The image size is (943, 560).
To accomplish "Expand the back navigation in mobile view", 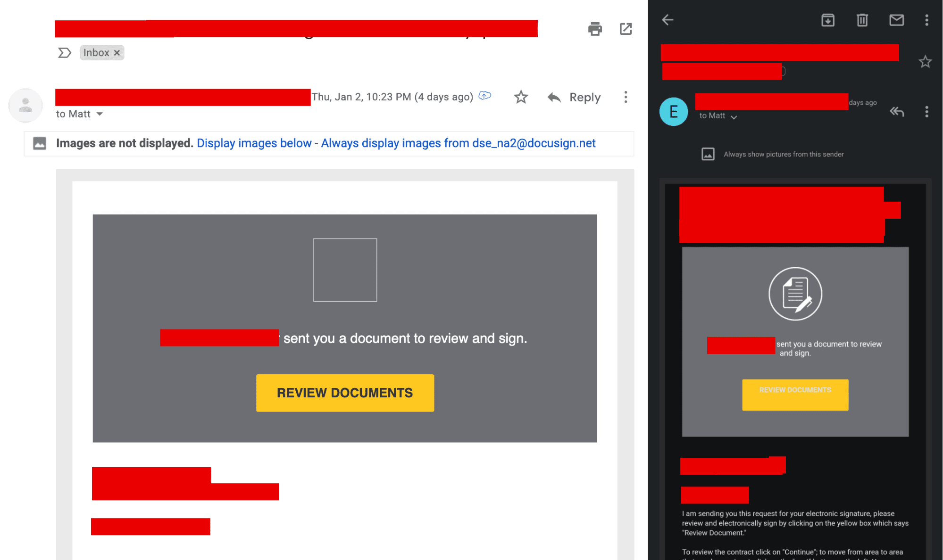I will click(x=667, y=19).
